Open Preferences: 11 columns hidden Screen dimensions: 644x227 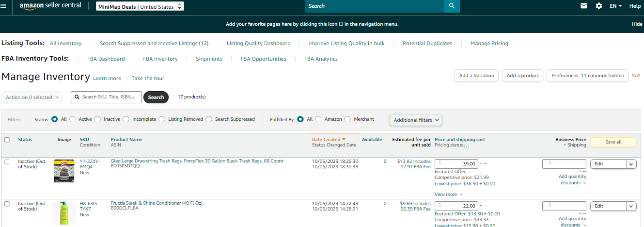tap(588, 76)
